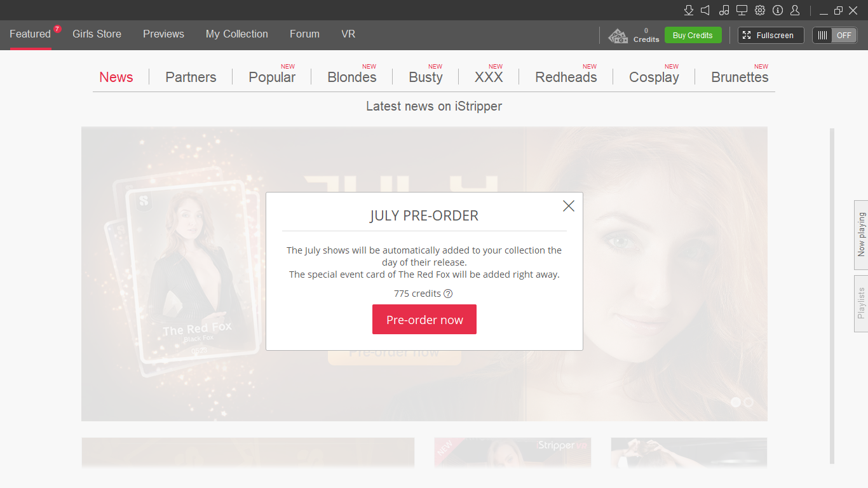Enter Fullscreen mode
The image size is (868, 488).
click(x=770, y=36)
